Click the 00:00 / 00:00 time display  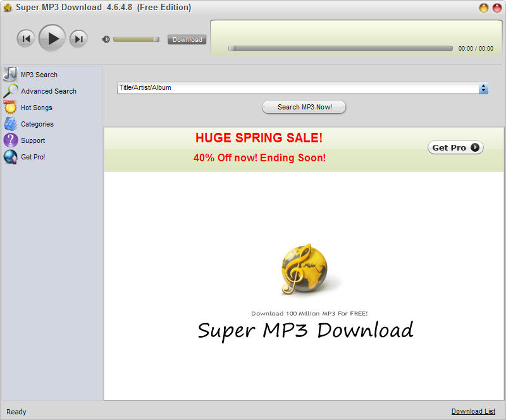pos(476,49)
